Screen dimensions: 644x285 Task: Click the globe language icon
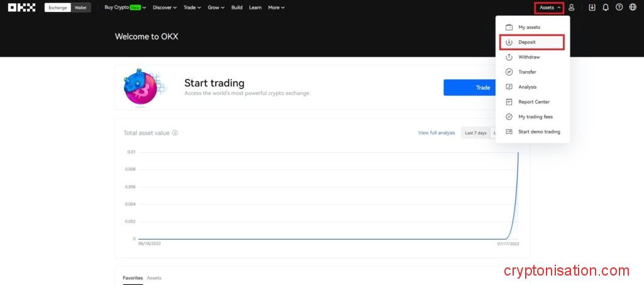(x=633, y=8)
